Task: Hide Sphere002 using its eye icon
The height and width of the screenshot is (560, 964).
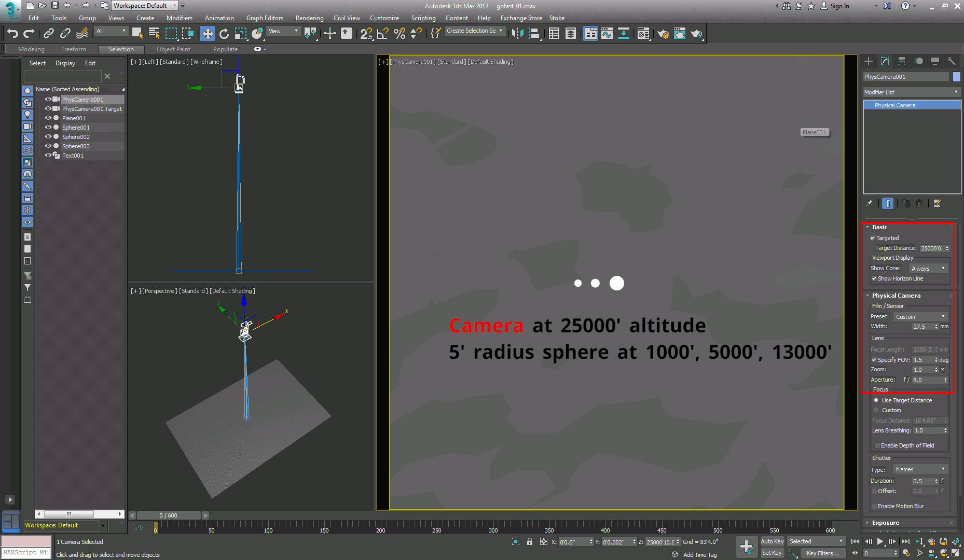Action: coord(48,137)
